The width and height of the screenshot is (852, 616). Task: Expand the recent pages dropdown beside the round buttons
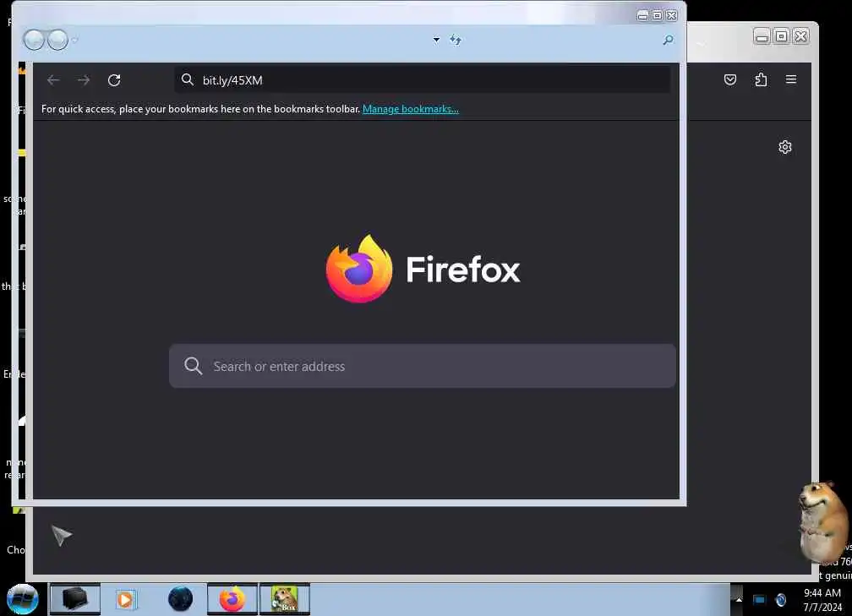click(75, 40)
